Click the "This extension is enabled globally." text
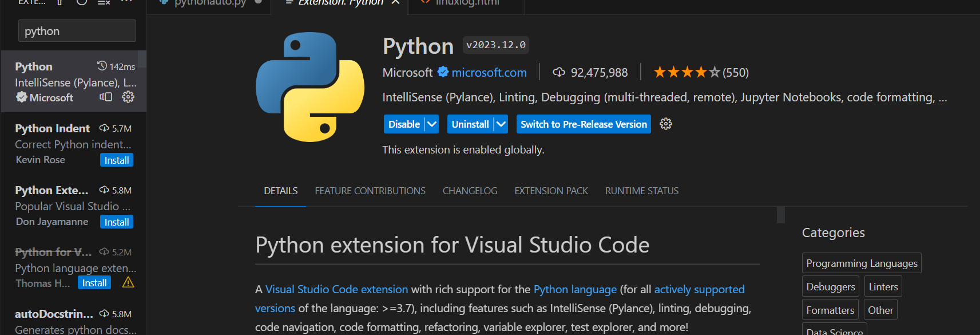980x335 pixels. point(463,150)
